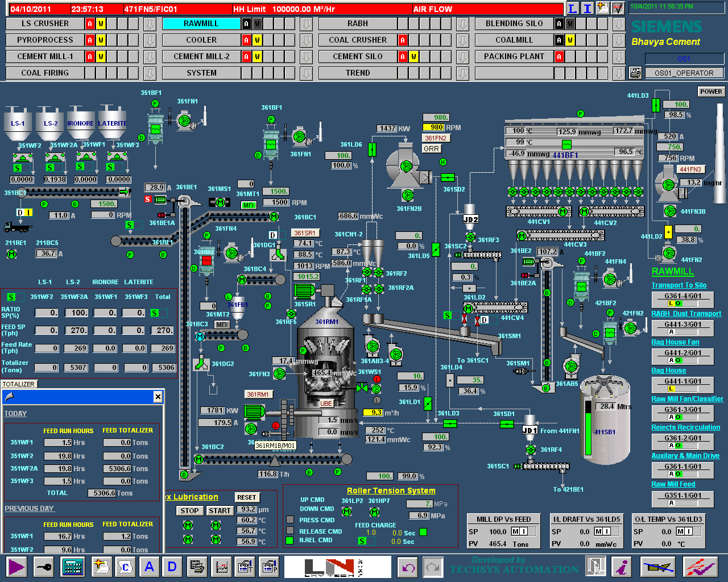This screenshot has width=728, height=582.
Task: Toggle the green N.REL CMD box
Action: click(290, 541)
